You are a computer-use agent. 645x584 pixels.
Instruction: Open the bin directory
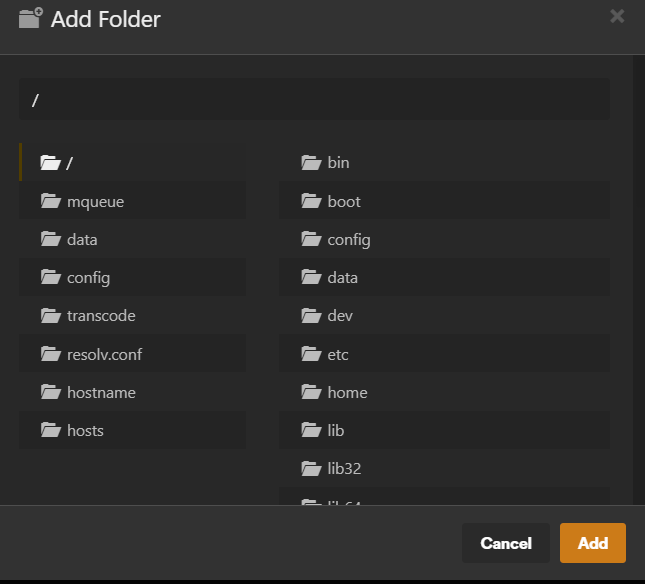coord(444,162)
